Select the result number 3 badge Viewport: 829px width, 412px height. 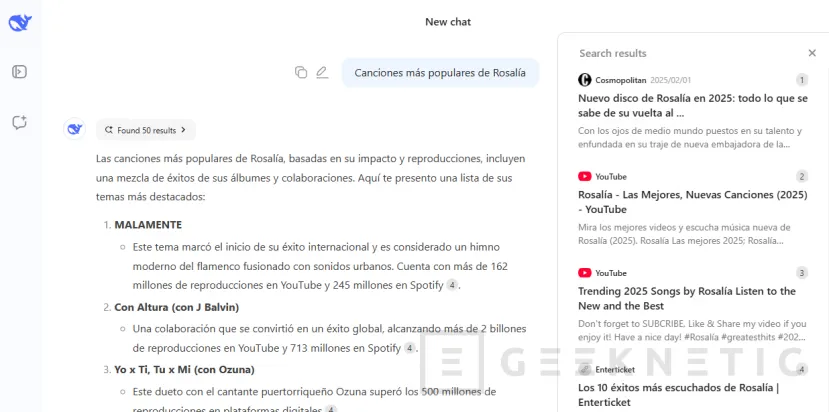pyautogui.click(x=802, y=273)
